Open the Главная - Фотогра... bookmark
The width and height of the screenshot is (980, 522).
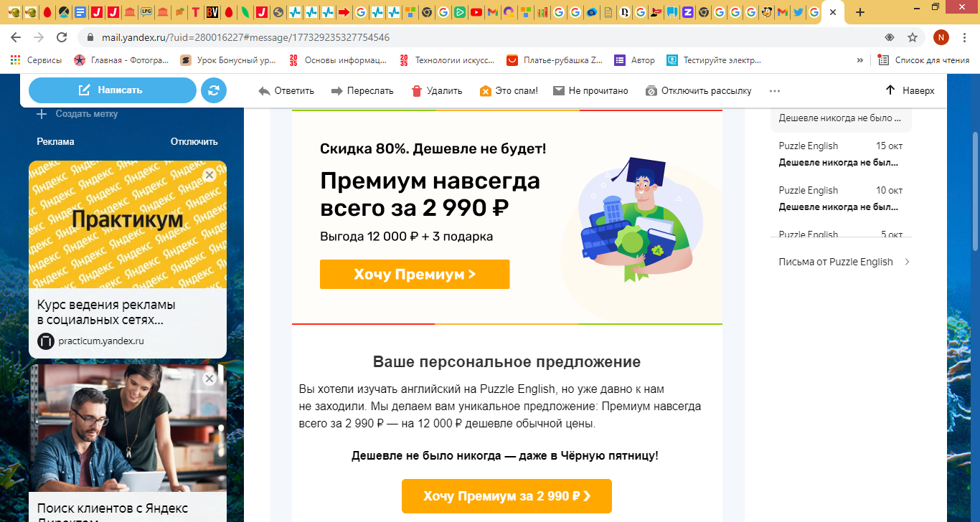tap(121, 60)
